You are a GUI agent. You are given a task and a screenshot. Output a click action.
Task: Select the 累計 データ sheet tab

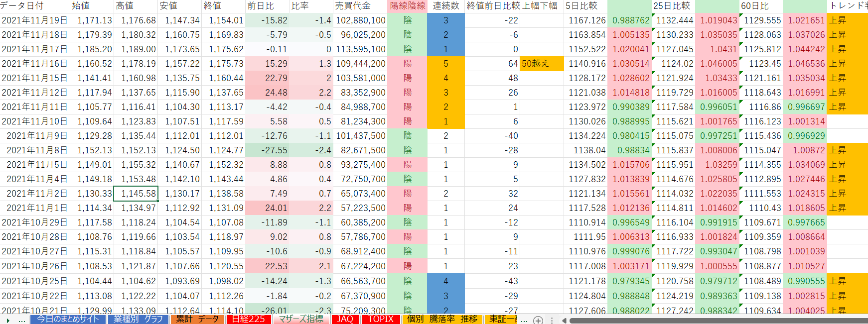pyautogui.click(x=197, y=320)
